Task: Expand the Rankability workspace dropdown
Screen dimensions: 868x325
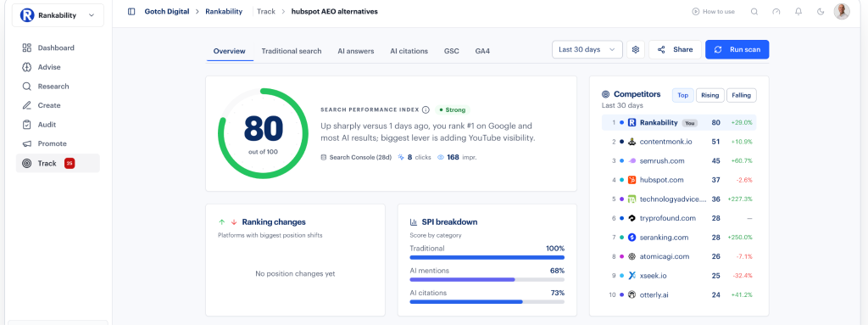Action: [x=58, y=15]
